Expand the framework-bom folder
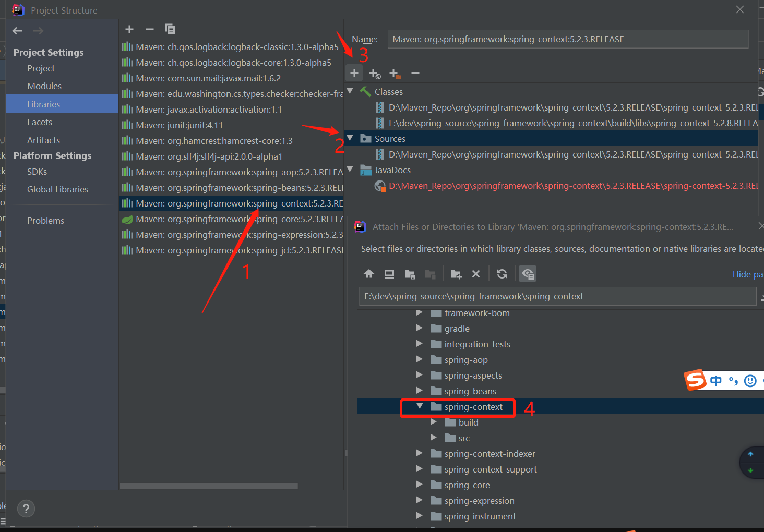 [x=420, y=312]
